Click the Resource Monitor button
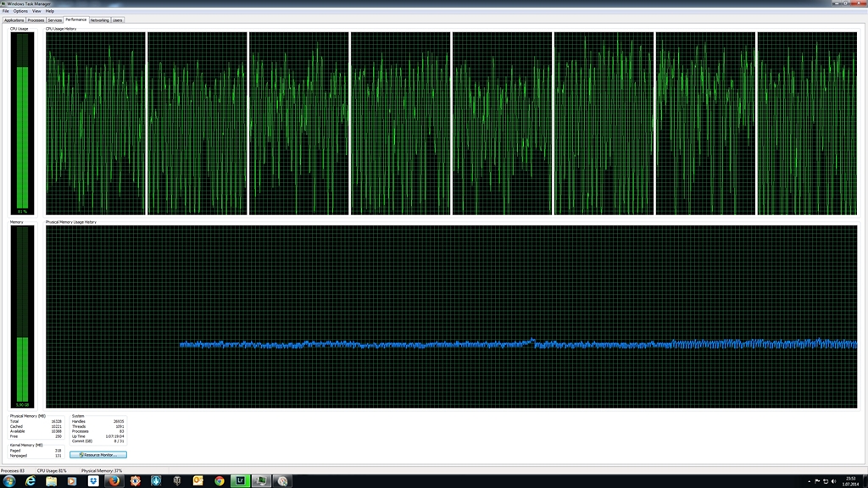Viewport: 868px width, 488px height. (98, 455)
